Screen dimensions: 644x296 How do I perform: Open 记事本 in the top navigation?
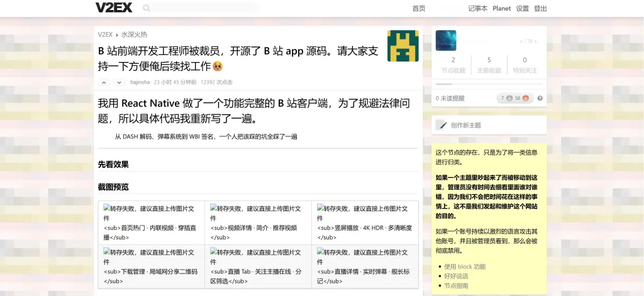click(x=477, y=8)
